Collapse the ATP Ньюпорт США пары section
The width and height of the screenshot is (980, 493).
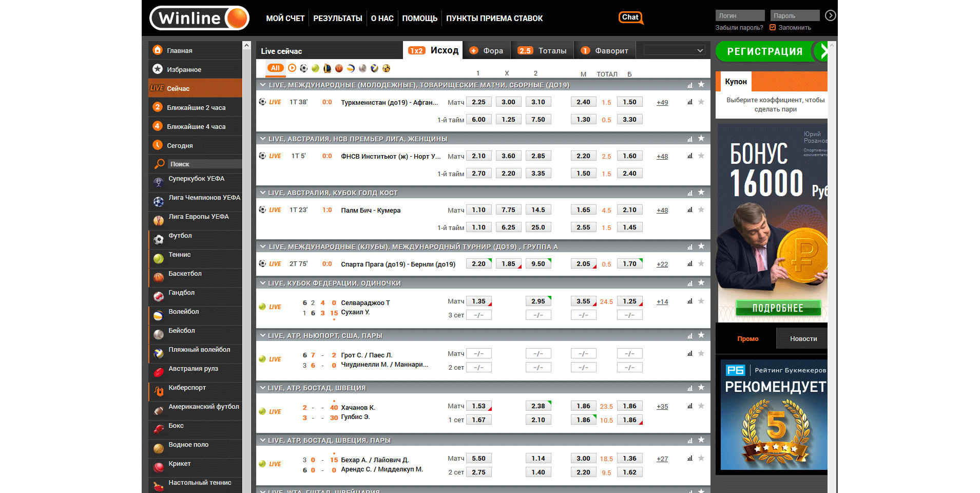point(263,335)
